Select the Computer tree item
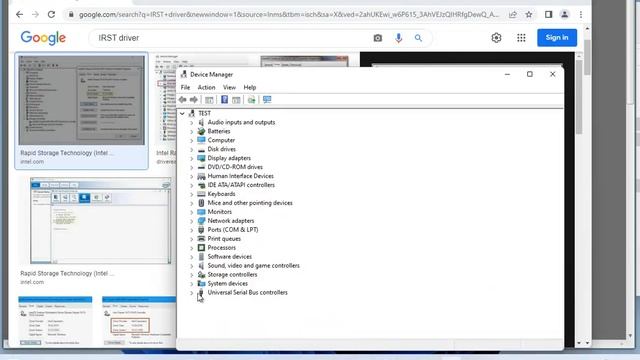Screen dimensions: 640x360 click(x=221, y=140)
